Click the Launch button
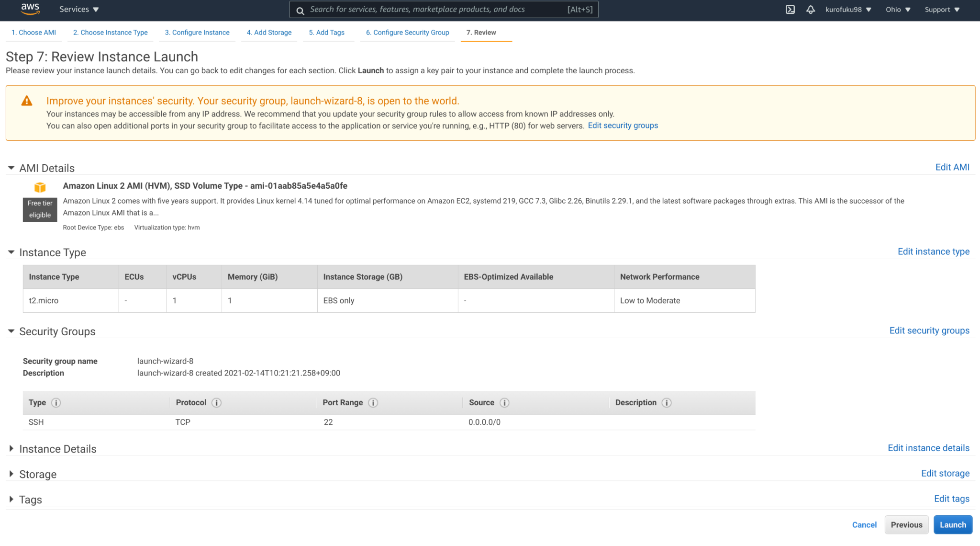This screenshot has height=546, width=980. coord(953,524)
